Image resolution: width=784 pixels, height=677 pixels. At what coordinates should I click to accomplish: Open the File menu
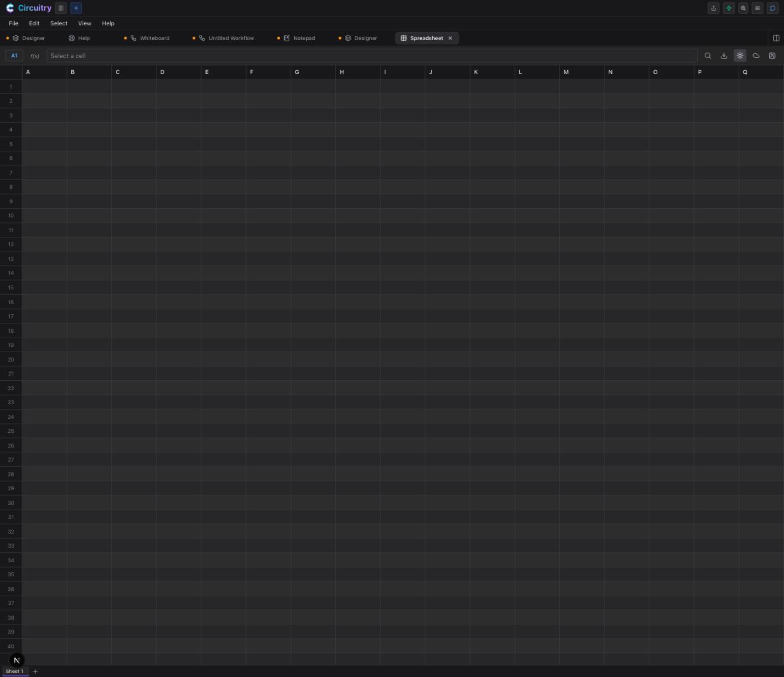click(13, 23)
